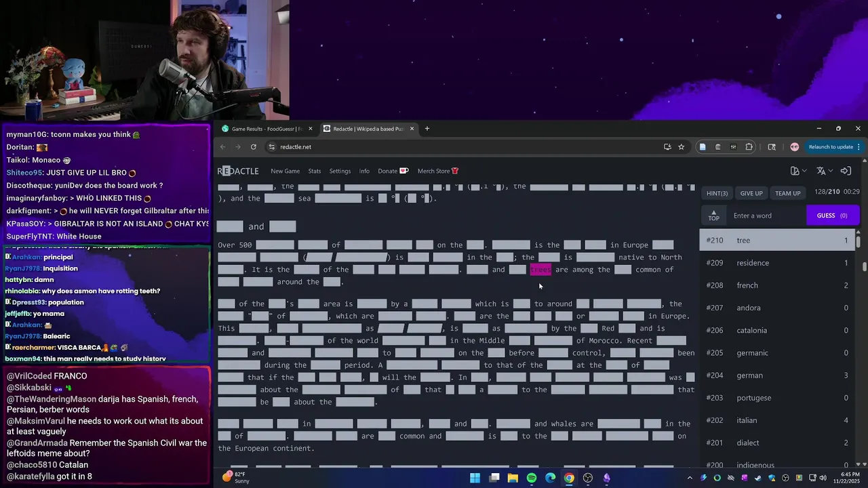Select guess #208 french

coord(777,285)
